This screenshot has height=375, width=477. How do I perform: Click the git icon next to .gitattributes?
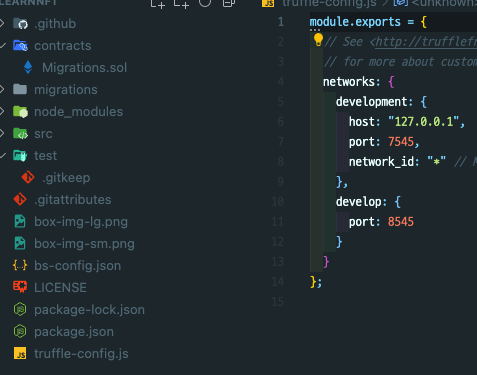click(x=20, y=199)
